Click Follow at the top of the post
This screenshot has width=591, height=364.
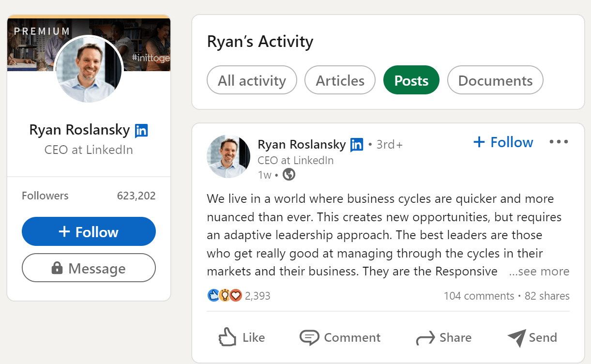[503, 142]
